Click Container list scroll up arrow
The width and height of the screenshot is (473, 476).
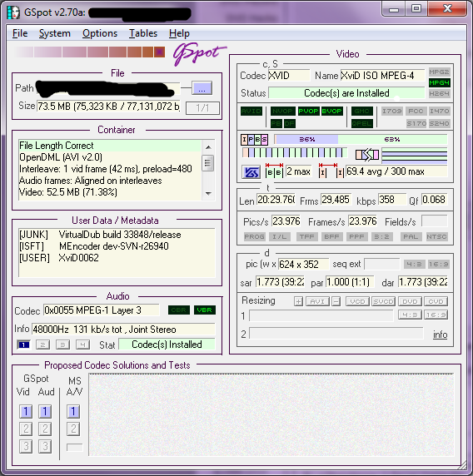click(x=208, y=147)
